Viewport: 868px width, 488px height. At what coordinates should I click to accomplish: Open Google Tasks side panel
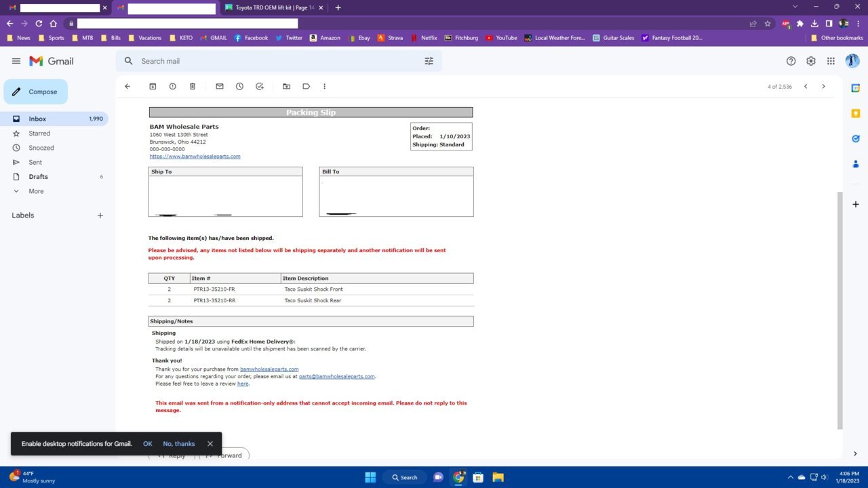tap(856, 138)
